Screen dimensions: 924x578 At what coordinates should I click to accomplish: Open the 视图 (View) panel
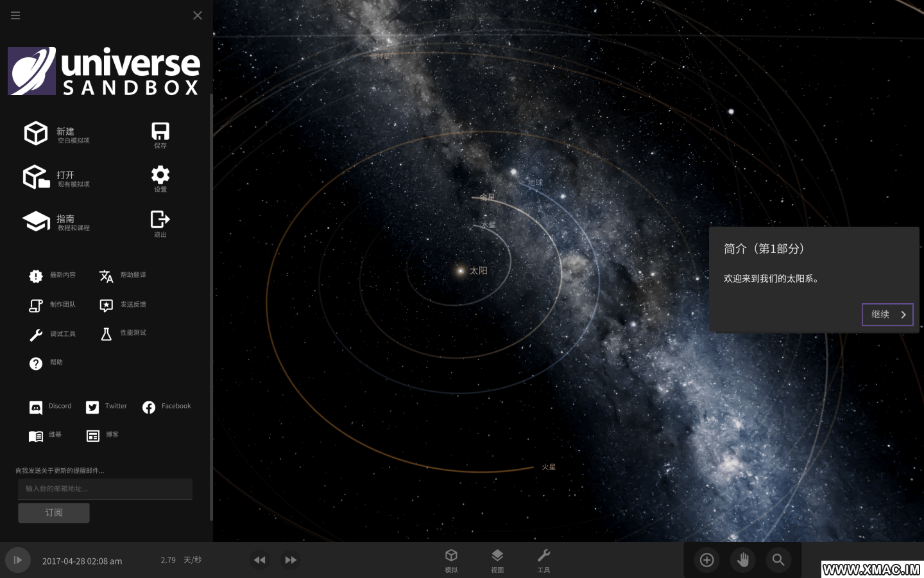pos(497,560)
